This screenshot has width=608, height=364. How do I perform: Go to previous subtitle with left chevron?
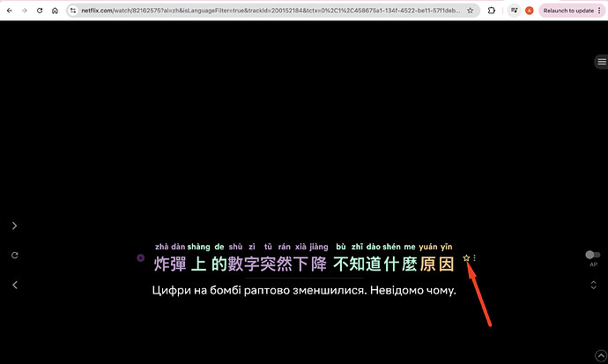click(x=14, y=285)
